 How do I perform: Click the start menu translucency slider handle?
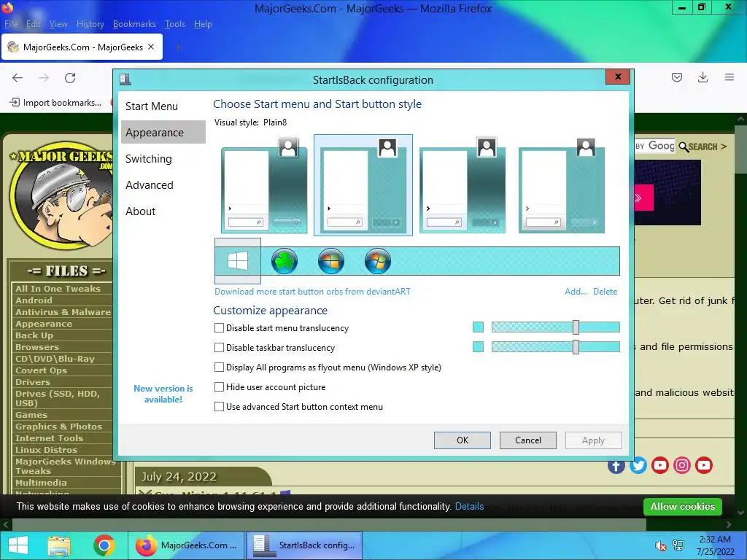(576, 327)
